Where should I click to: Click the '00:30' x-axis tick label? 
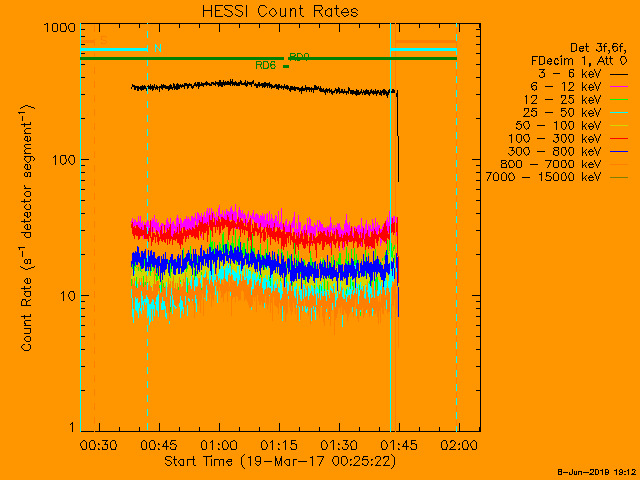pyautogui.click(x=99, y=445)
